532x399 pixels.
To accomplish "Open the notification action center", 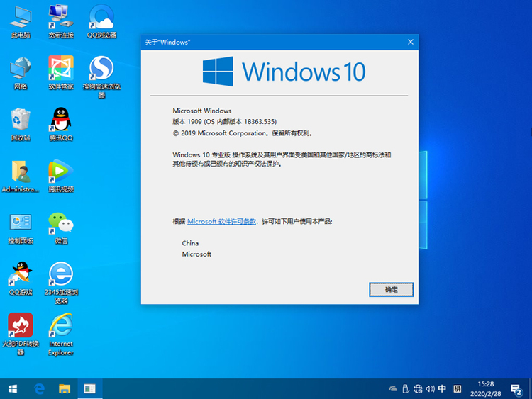I will click(x=516, y=388).
